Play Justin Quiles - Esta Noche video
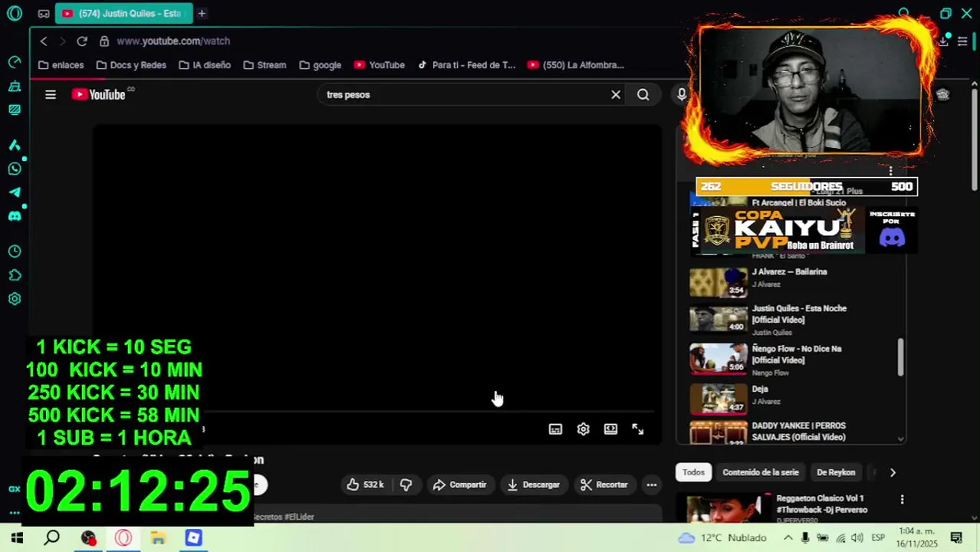 799,314
